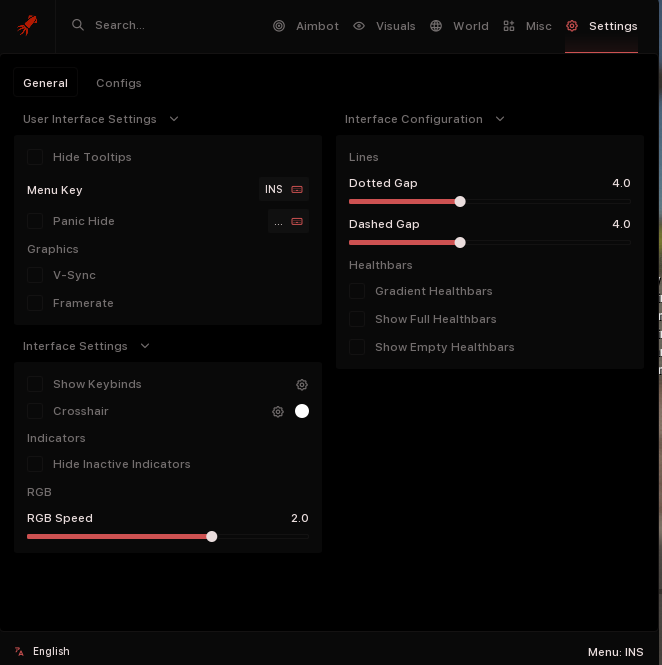Select the Settings tab label

pyautogui.click(x=613, y=26)
